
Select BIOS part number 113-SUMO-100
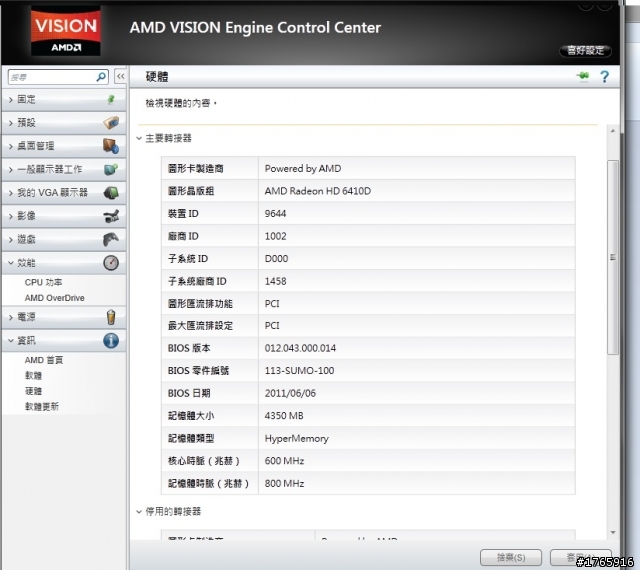(299, 371)
